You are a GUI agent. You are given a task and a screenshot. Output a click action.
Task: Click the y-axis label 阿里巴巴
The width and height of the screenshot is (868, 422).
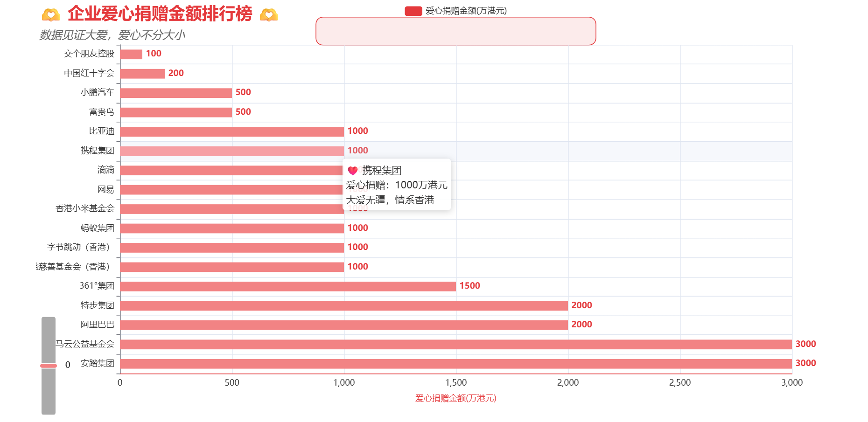pos(98,325)
